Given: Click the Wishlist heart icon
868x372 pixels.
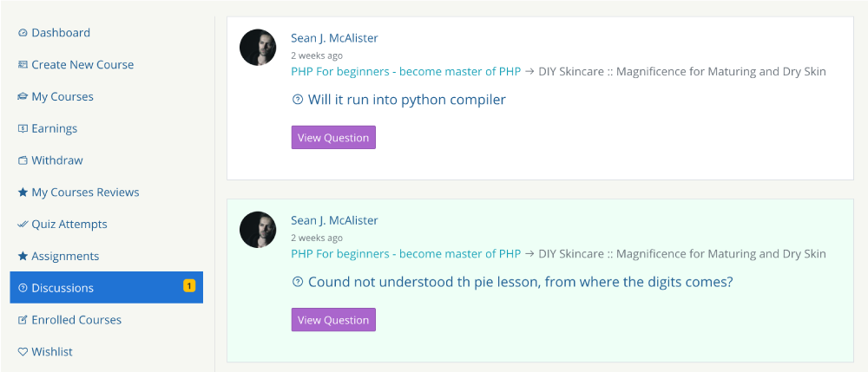Looking at the screenshot, I should coord(23,352).
